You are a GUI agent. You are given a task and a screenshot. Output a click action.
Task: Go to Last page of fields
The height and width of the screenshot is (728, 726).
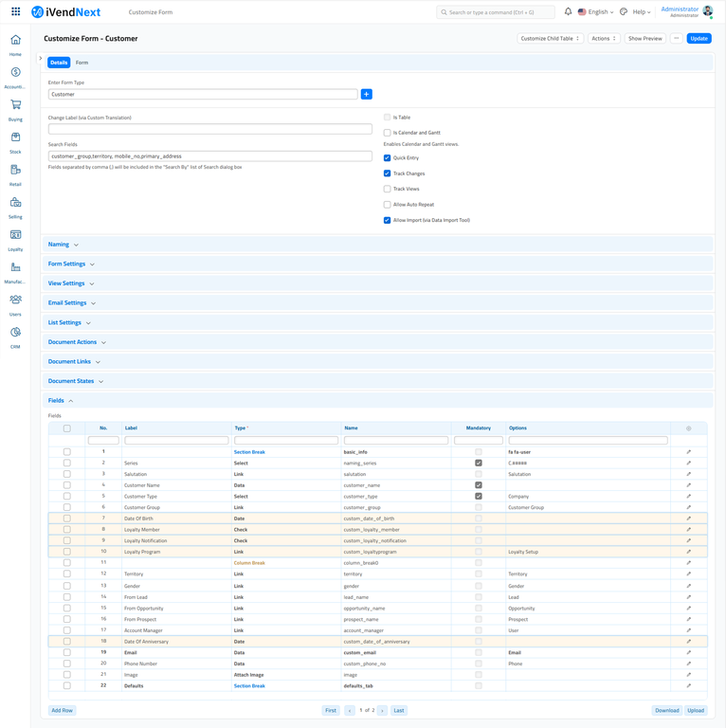coord(399,710)
